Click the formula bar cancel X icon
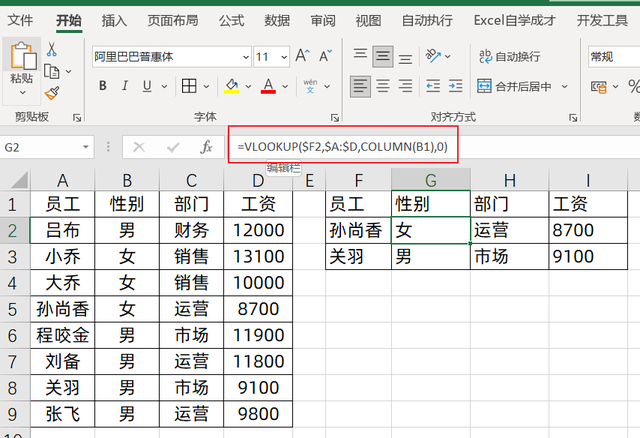This screenshot has width=640, height=438. (x=139, y=147)
